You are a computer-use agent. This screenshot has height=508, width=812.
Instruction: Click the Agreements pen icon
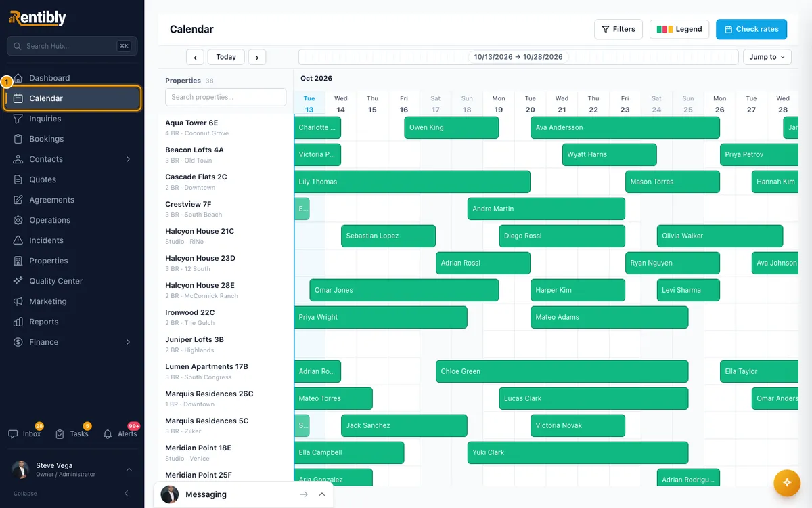[x=18, y=200]
